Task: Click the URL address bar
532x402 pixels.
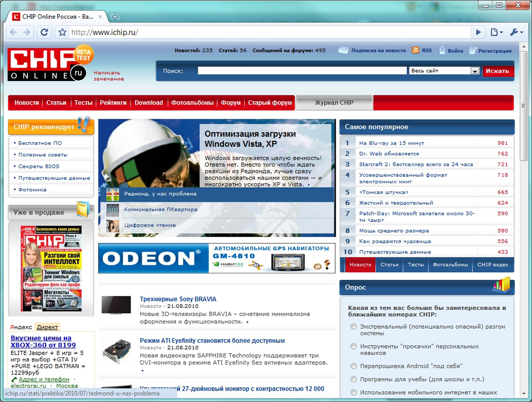Action: point(270,32)
